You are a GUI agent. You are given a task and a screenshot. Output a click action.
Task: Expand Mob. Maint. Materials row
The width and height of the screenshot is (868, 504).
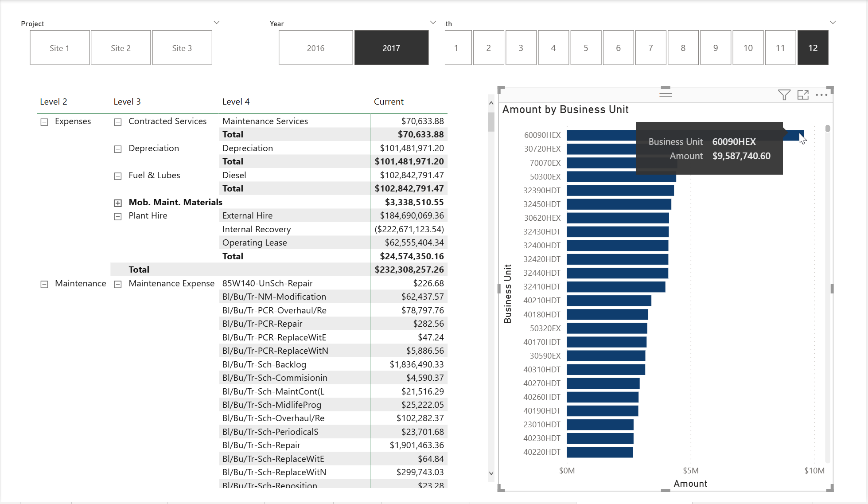pyautogui.click(x=118, y=203)
